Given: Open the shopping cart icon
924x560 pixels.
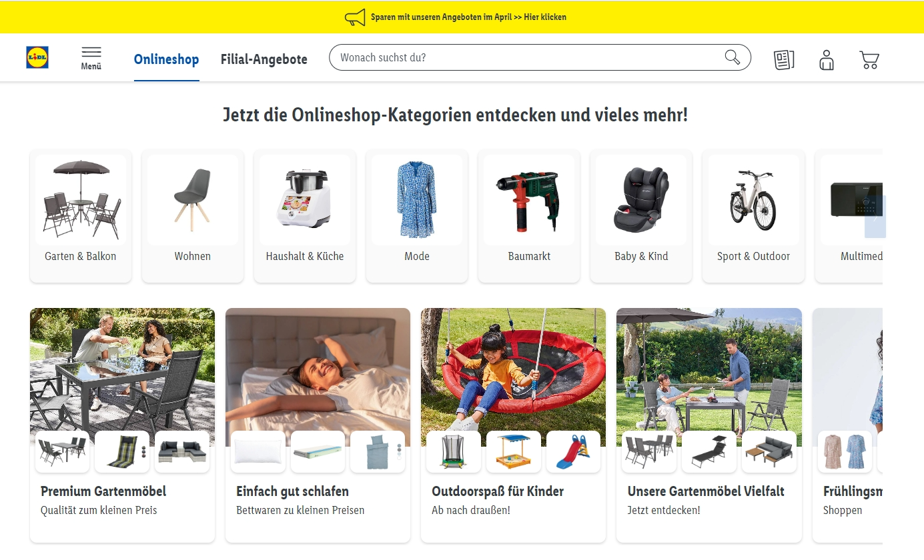Looking at the screenshot, I should (869, 60).
